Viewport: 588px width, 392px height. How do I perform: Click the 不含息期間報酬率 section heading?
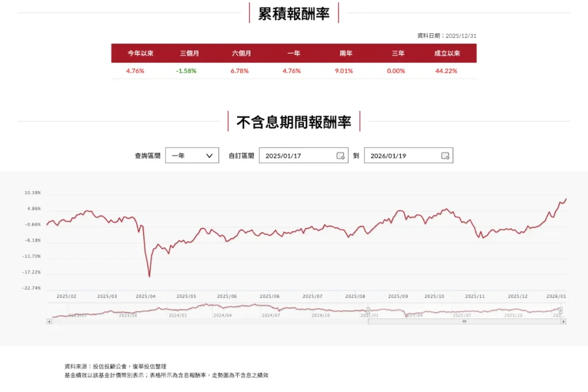pyautogui.click(x=294, y=122)
